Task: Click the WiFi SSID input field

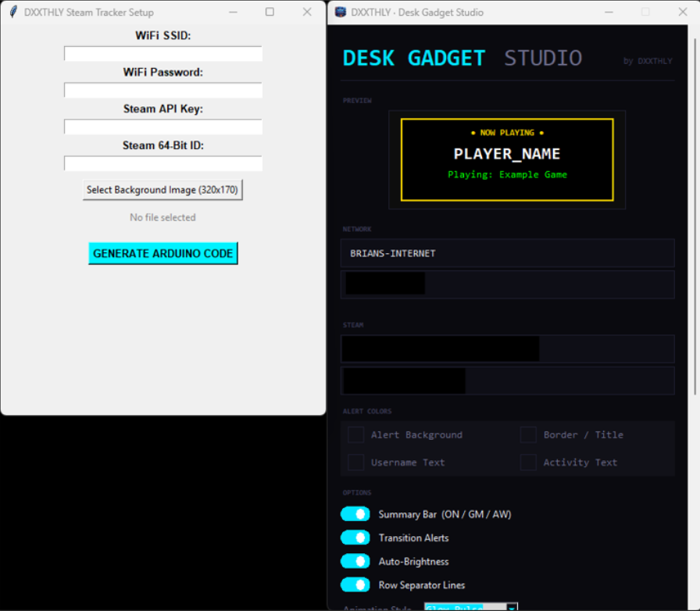Action: (x=163, y=54)
